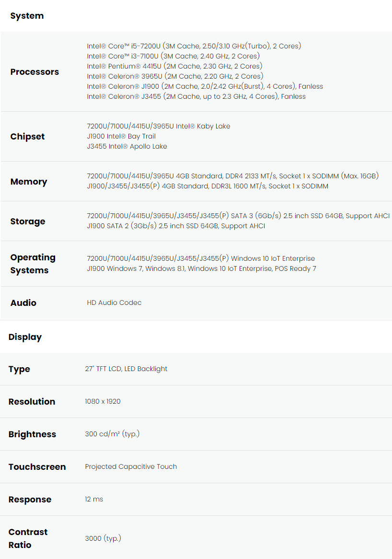This screenshot has width=392, height=559.
Task: Click the Projected Capacitive Touch value
Action: pos(131,466)
